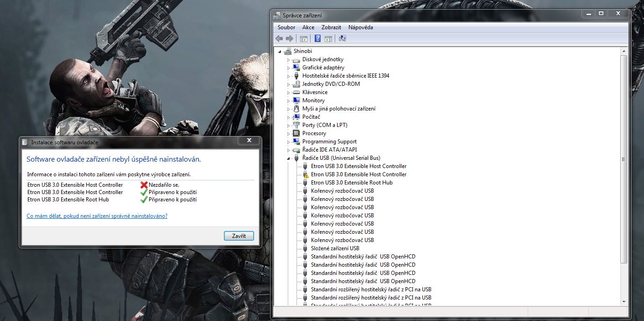644x321 pixels.
Task: Click the Složené zařízení USB device icon
Action: pyautogui.click(x=306, y=248)
